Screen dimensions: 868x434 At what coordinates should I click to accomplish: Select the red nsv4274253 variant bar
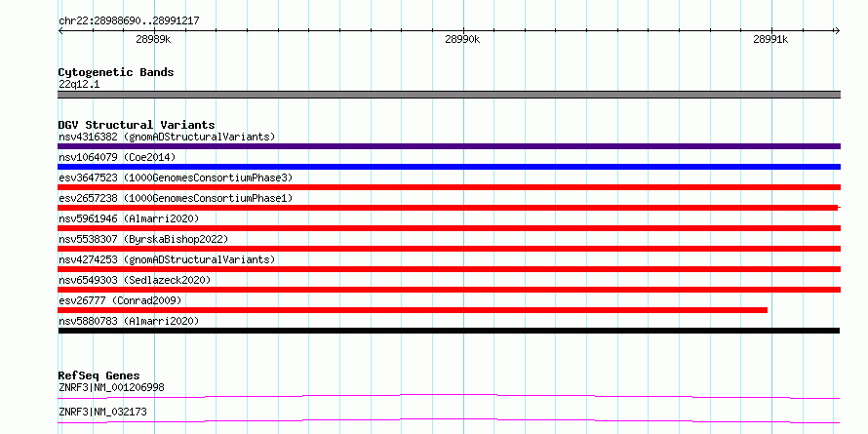point(449,269)
